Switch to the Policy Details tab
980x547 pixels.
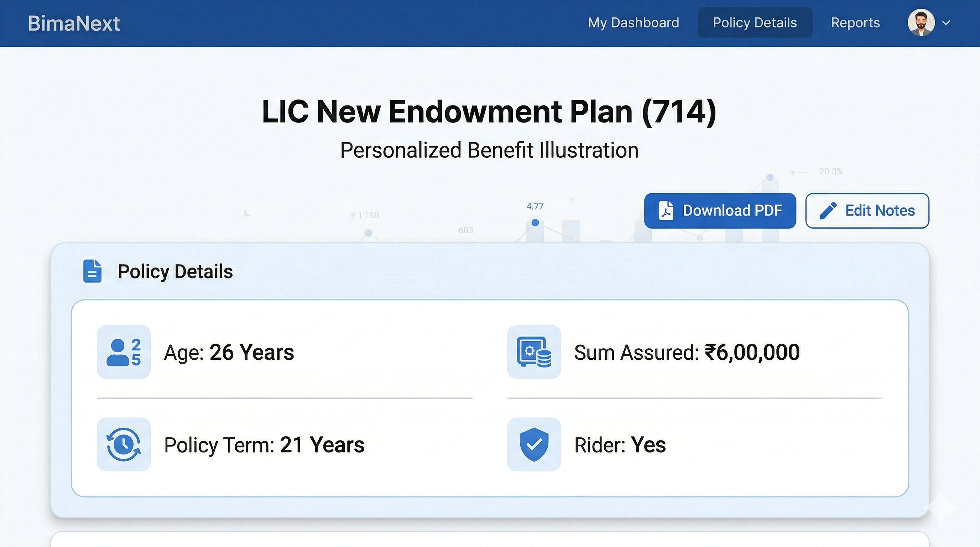(755, 23)
